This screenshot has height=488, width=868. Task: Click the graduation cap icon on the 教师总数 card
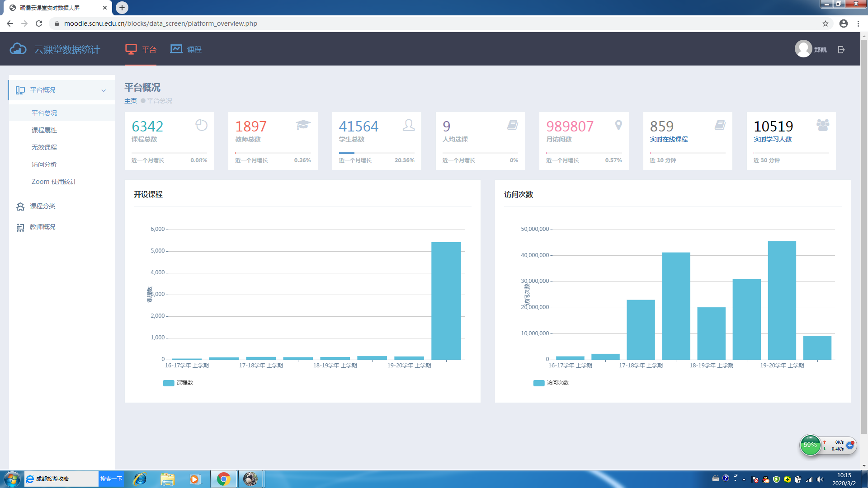303,125
